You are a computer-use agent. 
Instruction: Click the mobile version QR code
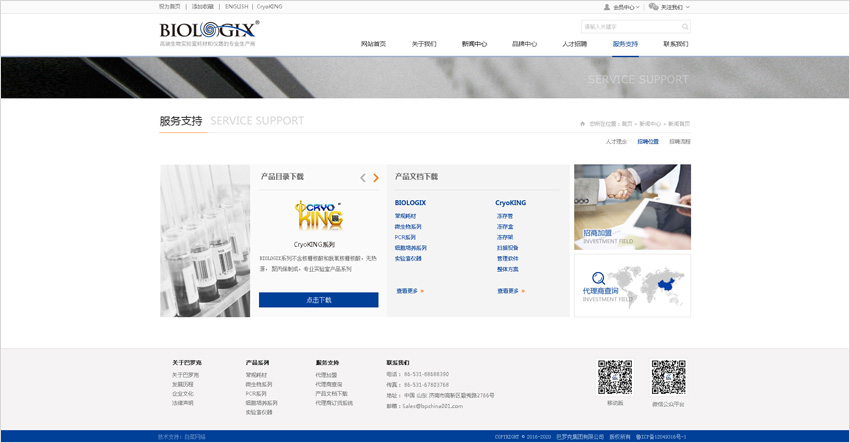click(615, 377)
